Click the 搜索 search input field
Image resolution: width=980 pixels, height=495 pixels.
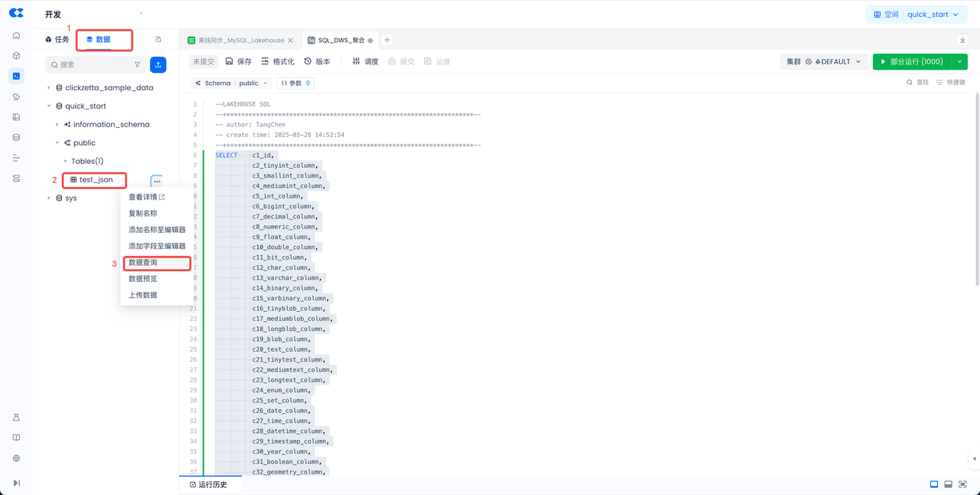(92, 65)
